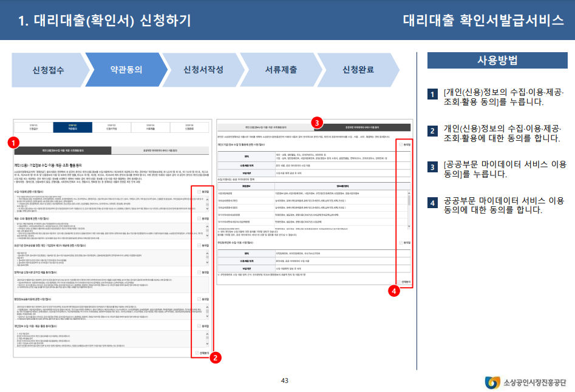Click scroll-up arrow of 행정정보공동이용 text box
This screenshot has width=575, height=392.
click(x=207, y=307)
